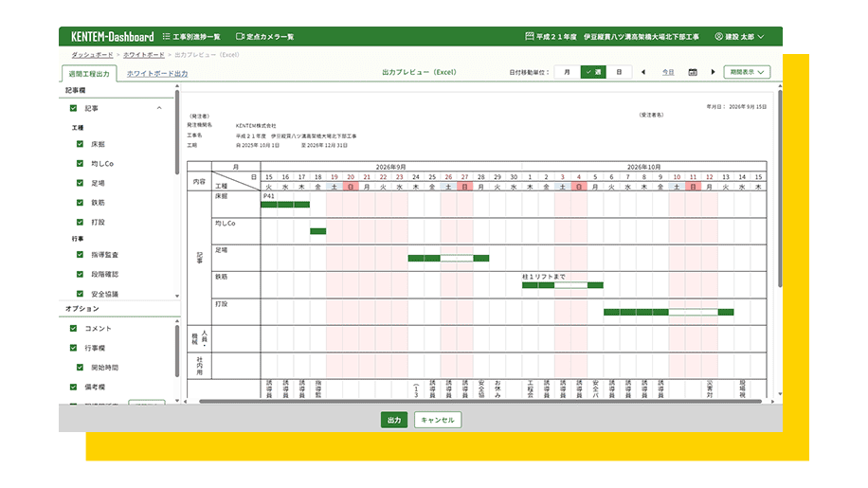This screenshot has width=868, height=488.
Task: Open 工事別進捗一覧 menu item
Action: coord(196,37)
